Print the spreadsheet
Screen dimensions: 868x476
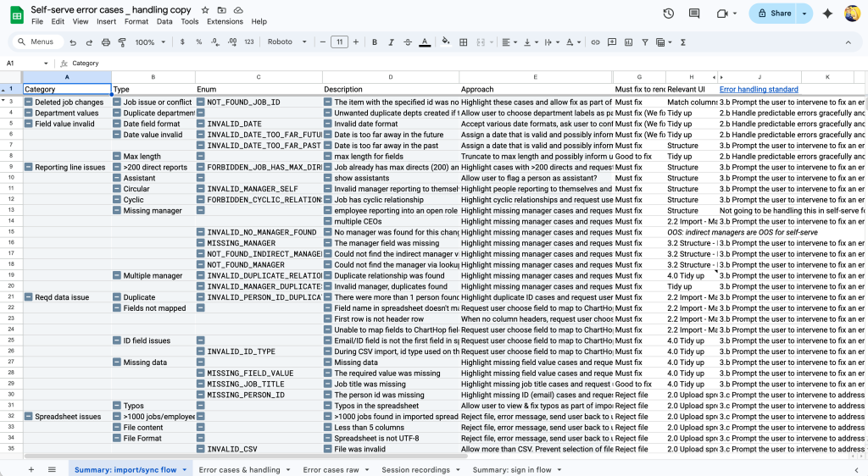pyautogui.click(x=106, y=42)
